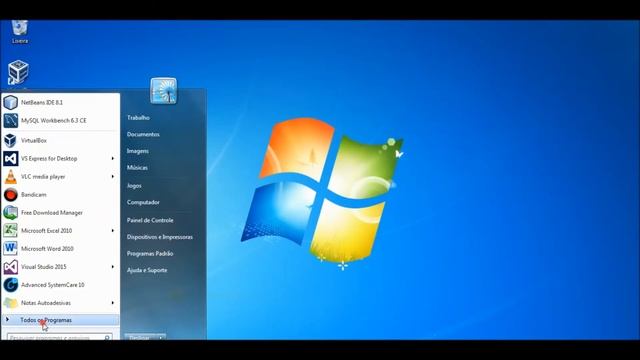Open Trabalho user folder

click(138, 118)
